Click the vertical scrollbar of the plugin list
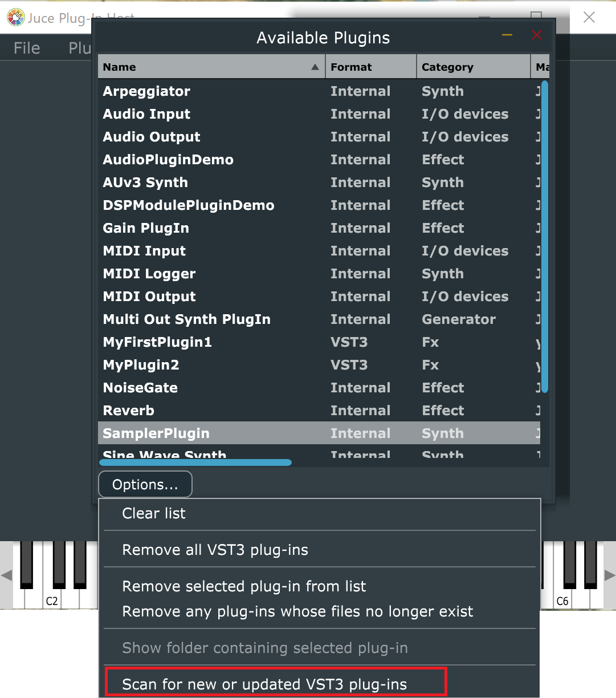This screenshot has height=698, width=616. click(545, 237)
